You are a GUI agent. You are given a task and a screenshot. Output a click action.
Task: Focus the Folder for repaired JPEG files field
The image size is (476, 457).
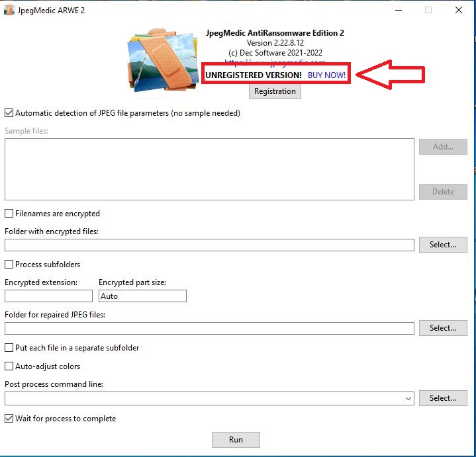(209, 329)
